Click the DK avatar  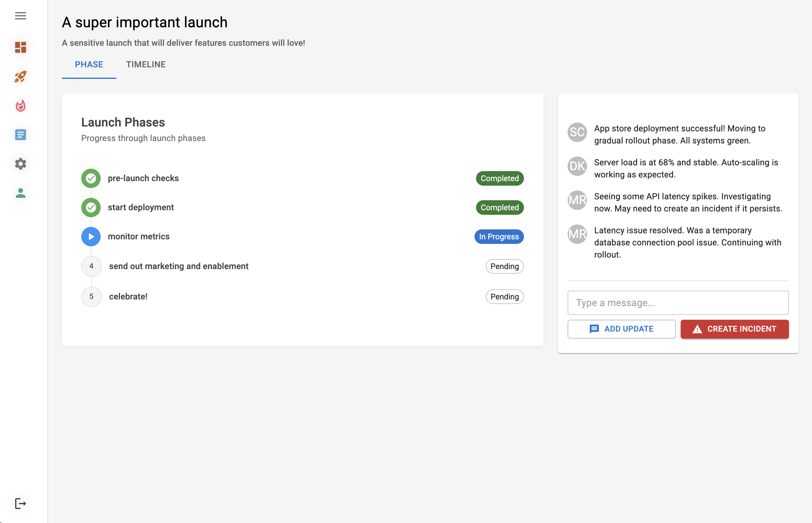tap(577, 166)
